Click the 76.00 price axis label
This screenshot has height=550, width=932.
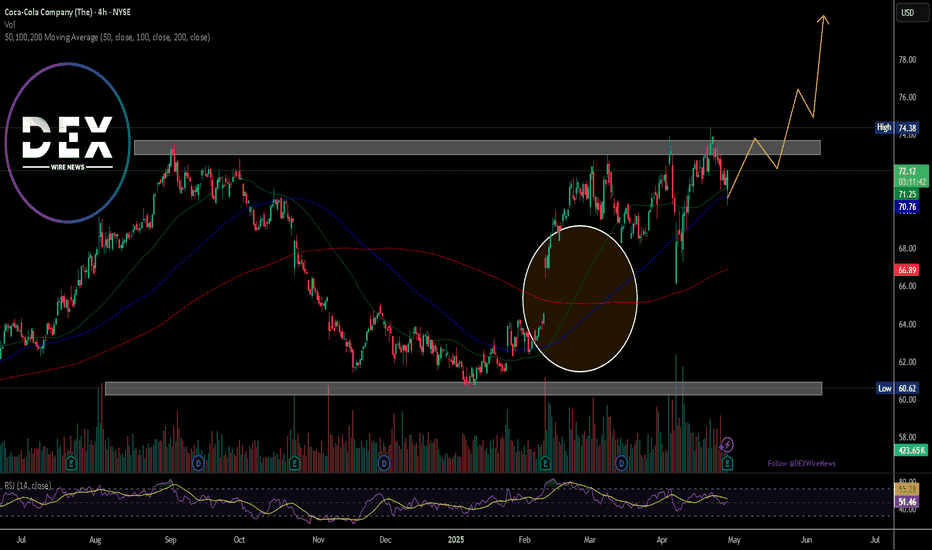pyautogui.click(x=907, y=97)
